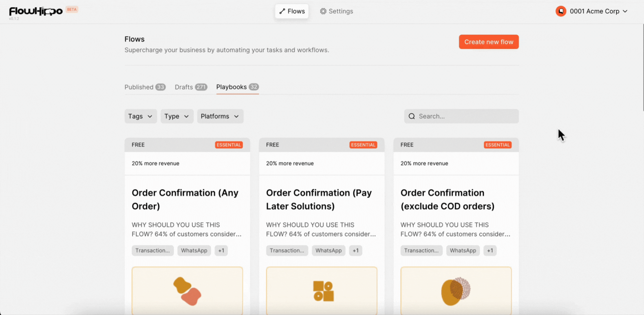Click 20% more revenue on Any Order card
Viewport: 644px width, 315px height.
point(155,164)
